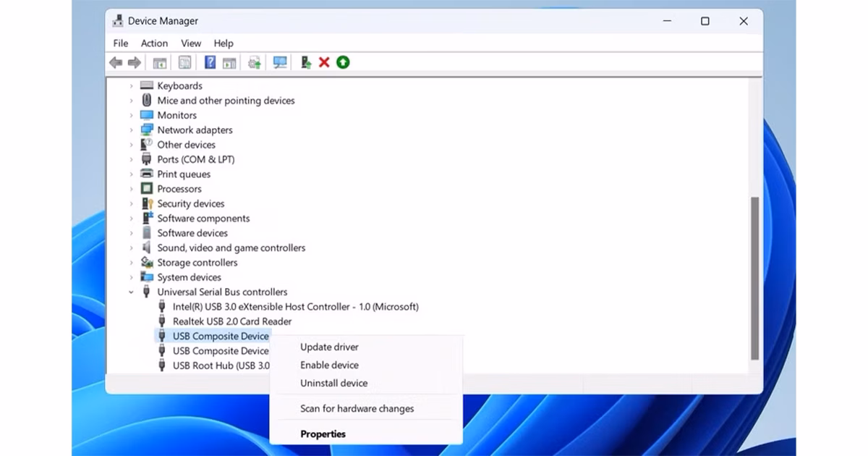Click the Forward arrow in the toolbar
Image resolution: width=868 pixels, height=456 pixels.
pos(135,63)
